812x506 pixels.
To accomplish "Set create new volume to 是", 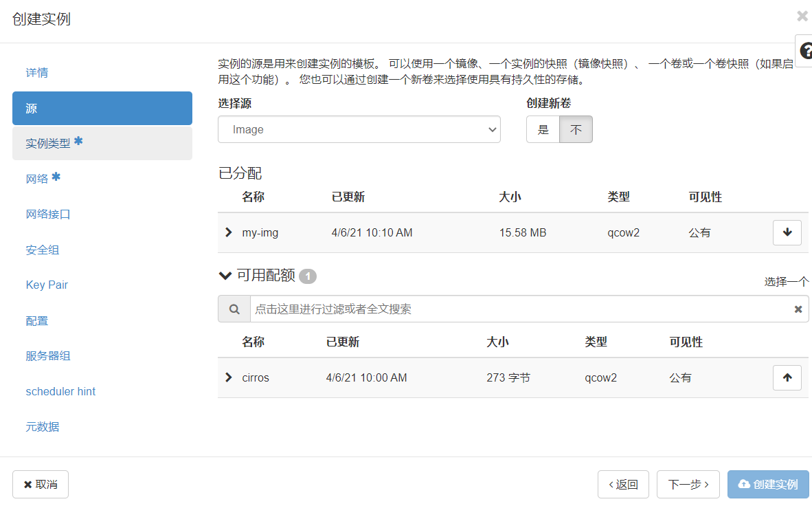I will (543, 129).
